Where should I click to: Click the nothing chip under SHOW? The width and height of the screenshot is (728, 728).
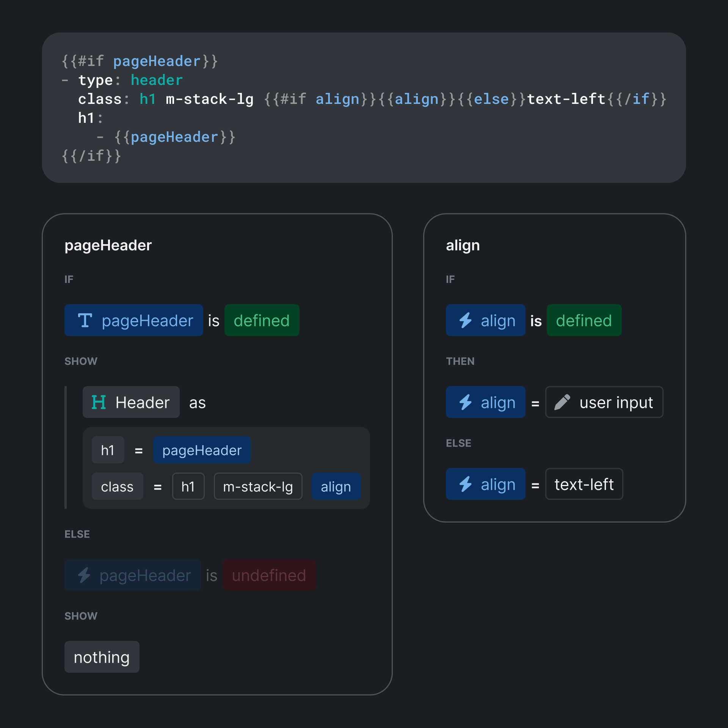102,657
